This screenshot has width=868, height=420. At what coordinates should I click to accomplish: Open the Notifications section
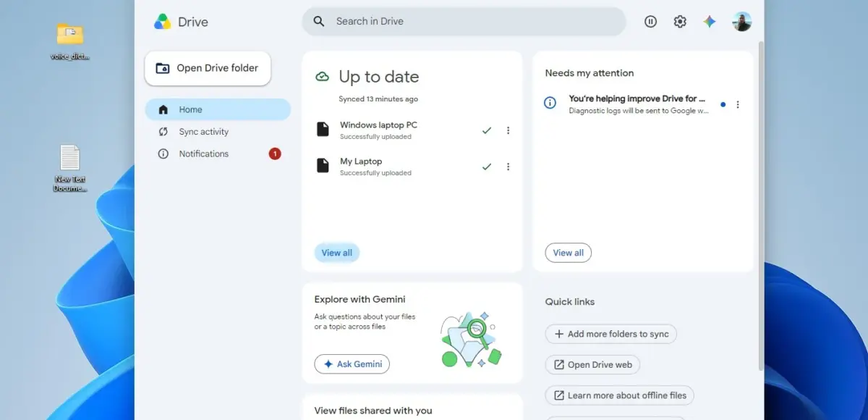coord(218,154)
